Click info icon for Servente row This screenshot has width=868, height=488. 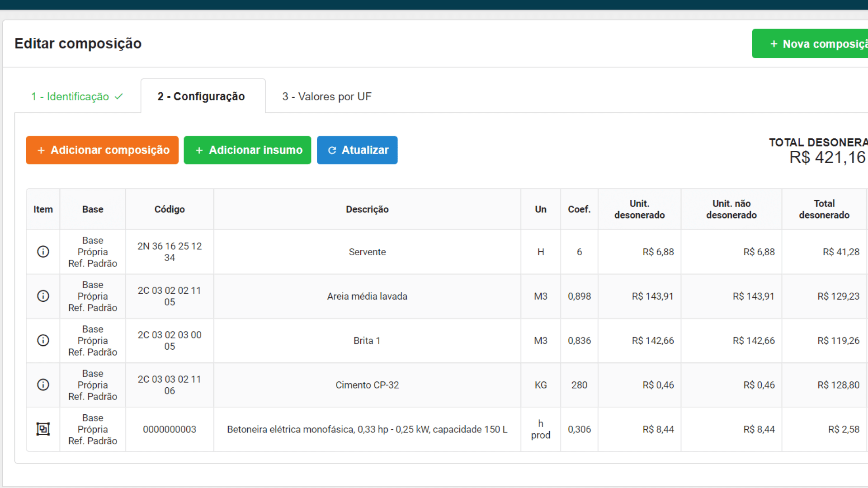(43, 252)
